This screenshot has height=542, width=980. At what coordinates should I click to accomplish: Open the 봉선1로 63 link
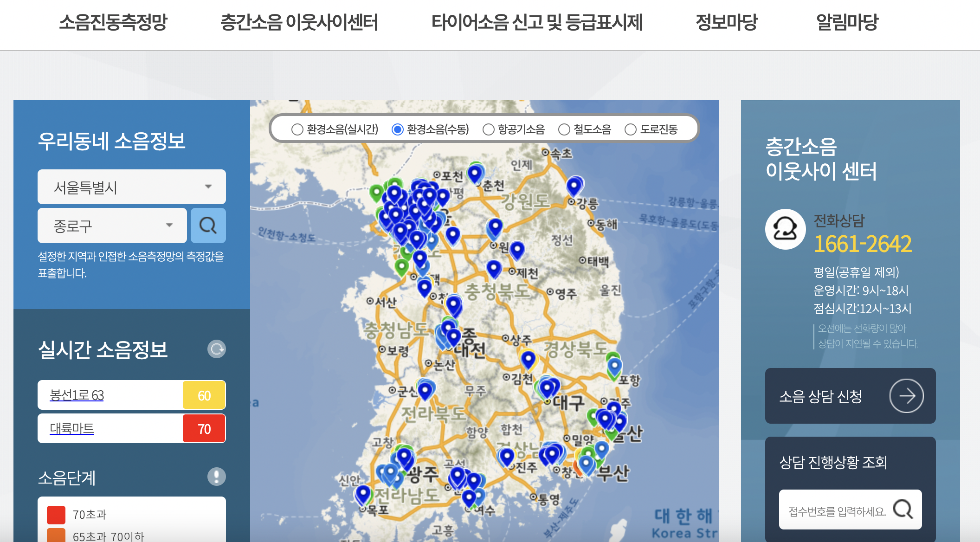pos(77,395)
